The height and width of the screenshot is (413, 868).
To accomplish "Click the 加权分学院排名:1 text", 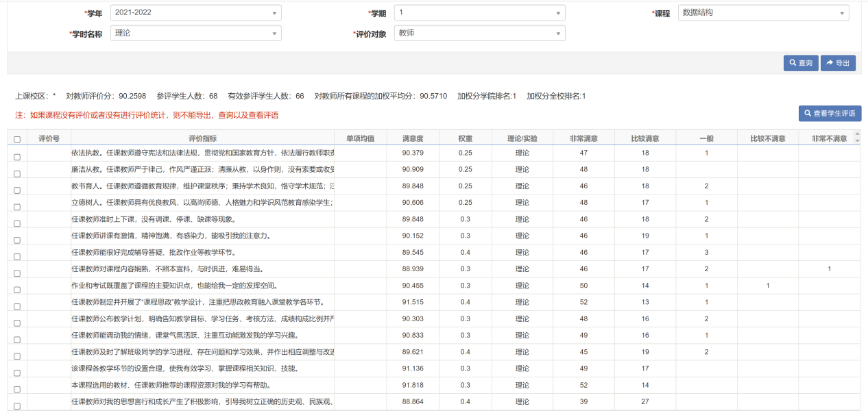I will 487,96.
